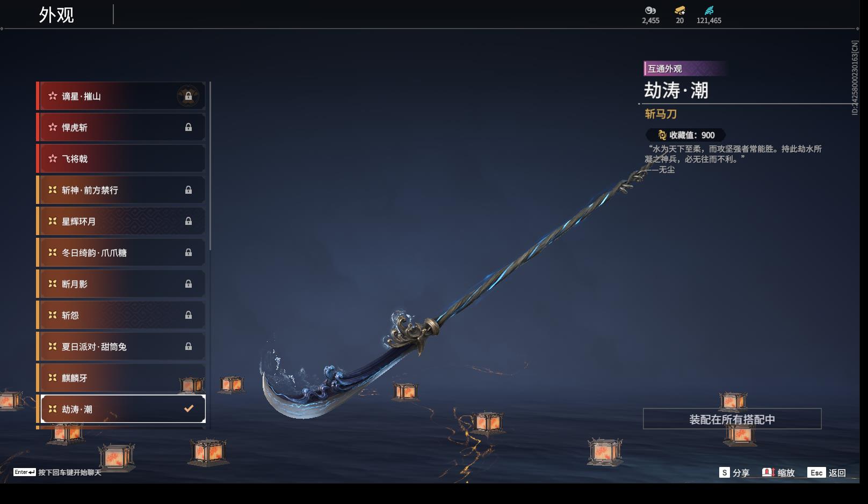
Task: Click the lock icon on 斩神·前方禁行
Action: [188, 190]
